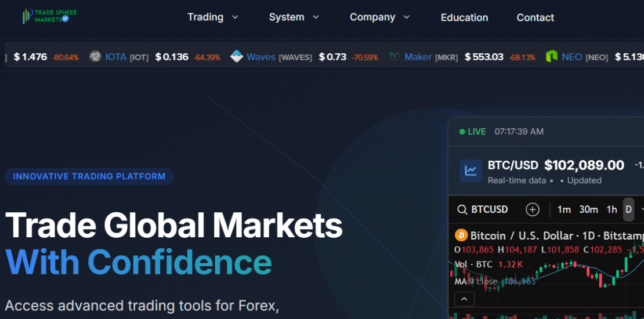Click the BTC/USD chart line icon

pyautogui.click(x=471, y=171)
